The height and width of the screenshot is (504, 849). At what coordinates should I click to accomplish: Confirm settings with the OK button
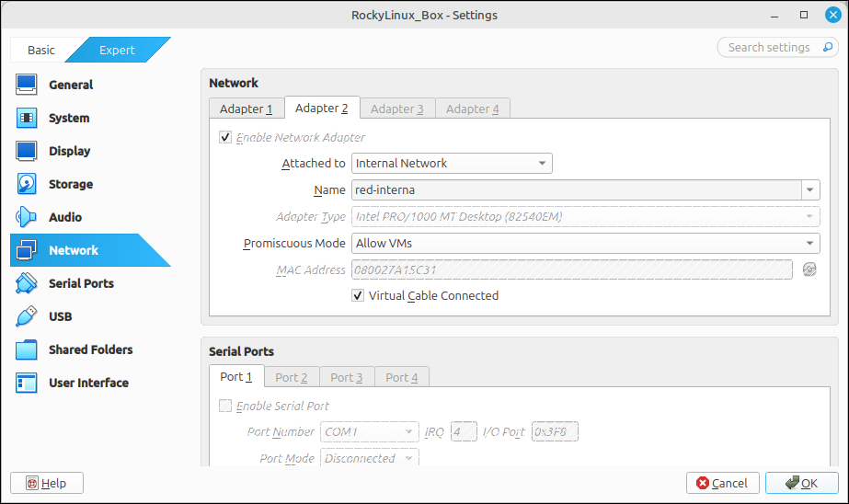click(x=802, y=483)
